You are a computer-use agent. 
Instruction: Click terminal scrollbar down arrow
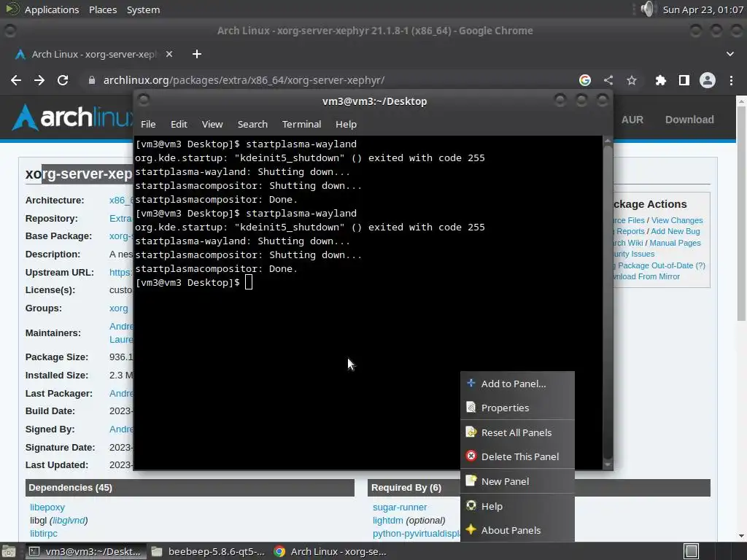(x=608, y=464)
